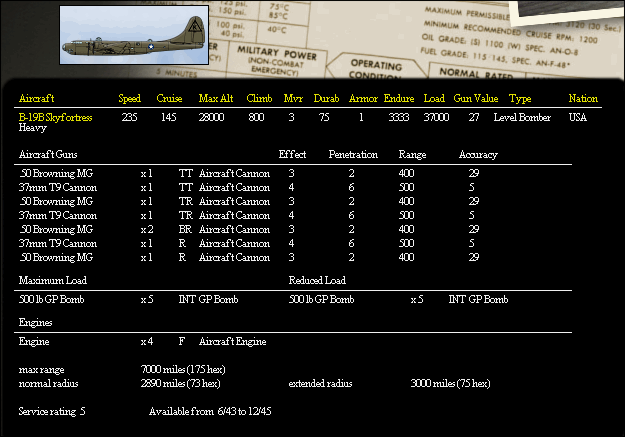The image size is (625, 437).
Task: Click the Cruise column header
Action: point(169,98)
